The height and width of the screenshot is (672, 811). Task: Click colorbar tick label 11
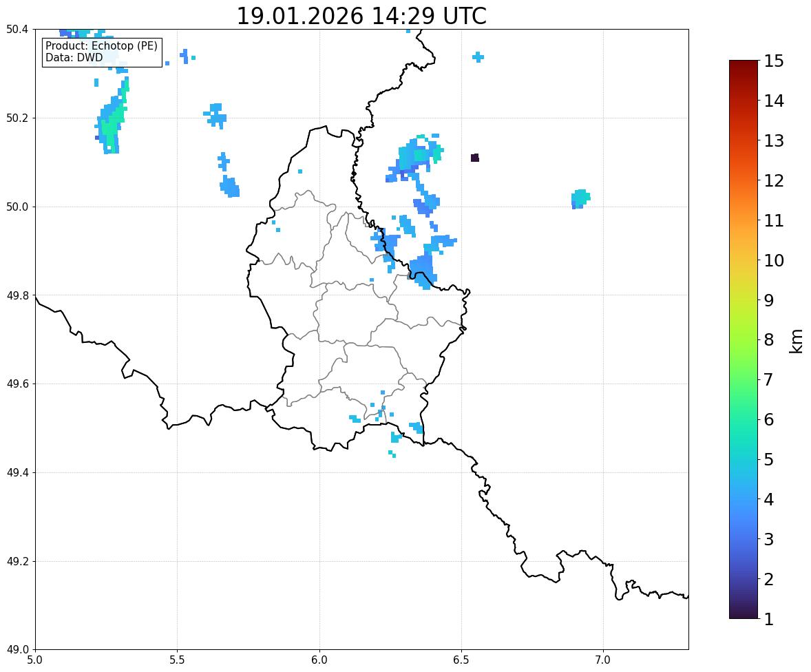pos(774,220)
